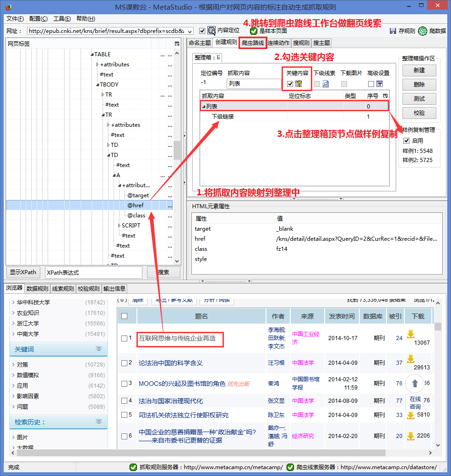
Task: Switch to the 数据规则 tab
Action: (x=38, y=289)
